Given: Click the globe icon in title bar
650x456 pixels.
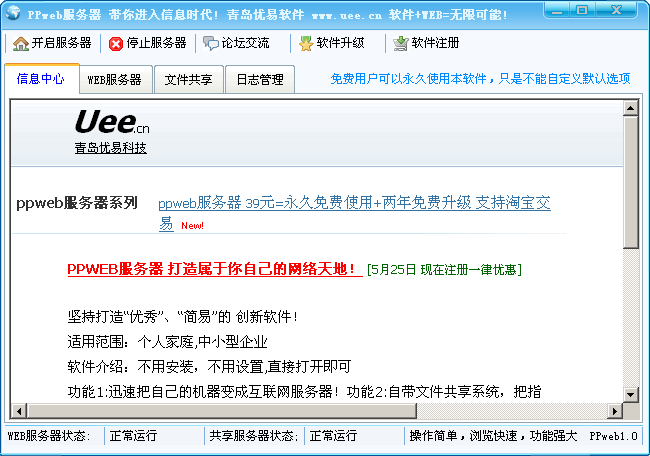Looking at the screenshot, I should pos(13,12).
